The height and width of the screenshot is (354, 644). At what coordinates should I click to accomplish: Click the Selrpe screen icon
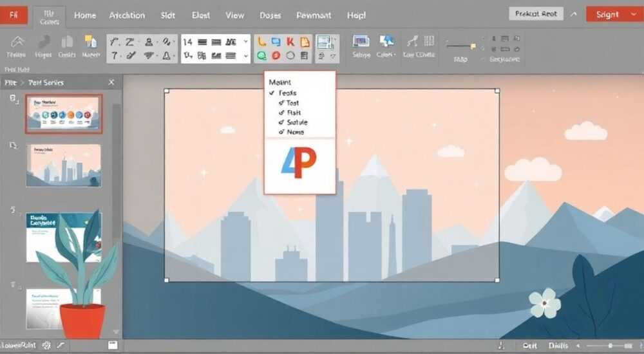point(361,41)
